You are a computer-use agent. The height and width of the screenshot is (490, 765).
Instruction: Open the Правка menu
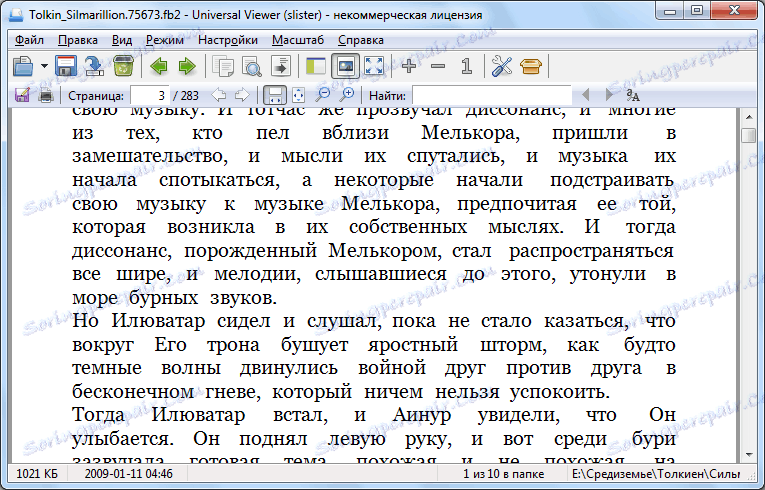point(78,40)
